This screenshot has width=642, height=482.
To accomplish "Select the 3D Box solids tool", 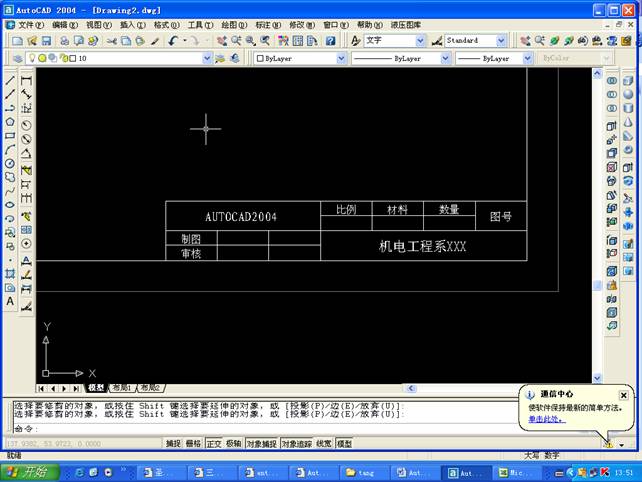I will (628, 81).
